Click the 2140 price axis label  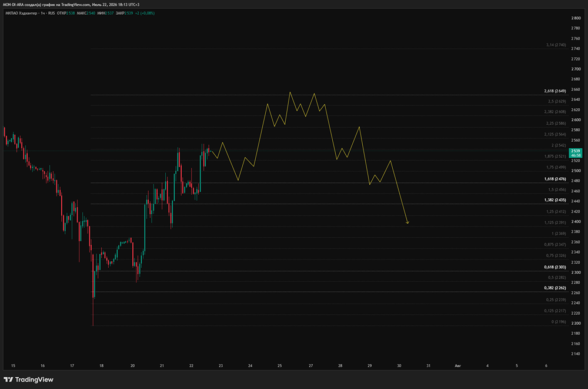[x=576, y=354]
